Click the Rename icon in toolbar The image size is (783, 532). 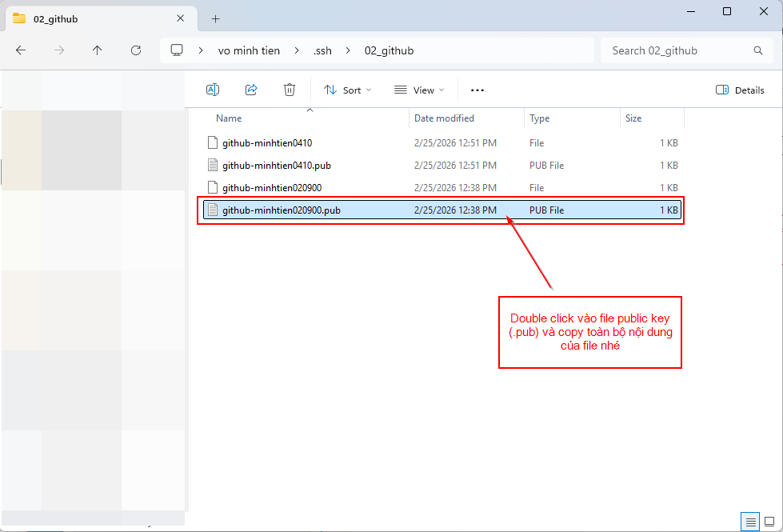click(x=213, y=90)
